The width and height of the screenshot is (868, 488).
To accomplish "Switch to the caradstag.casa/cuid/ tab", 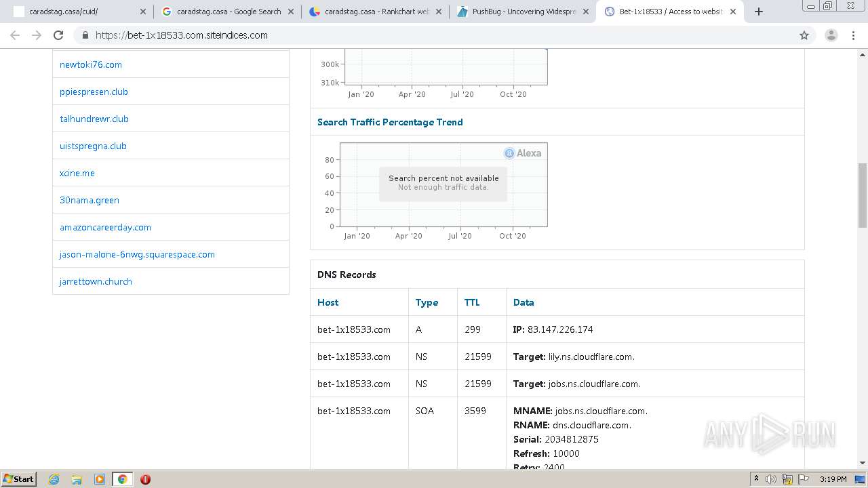I will click(79, 12).
